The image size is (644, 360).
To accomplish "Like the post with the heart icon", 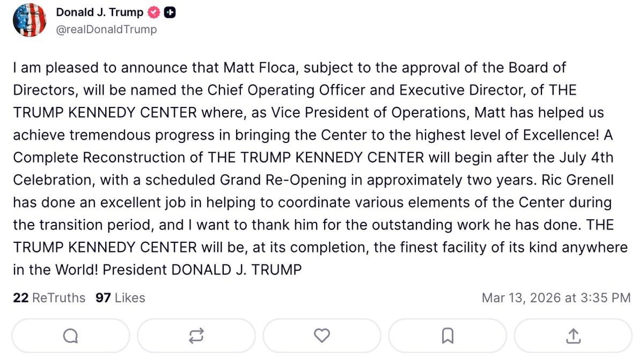I will 321,336.
